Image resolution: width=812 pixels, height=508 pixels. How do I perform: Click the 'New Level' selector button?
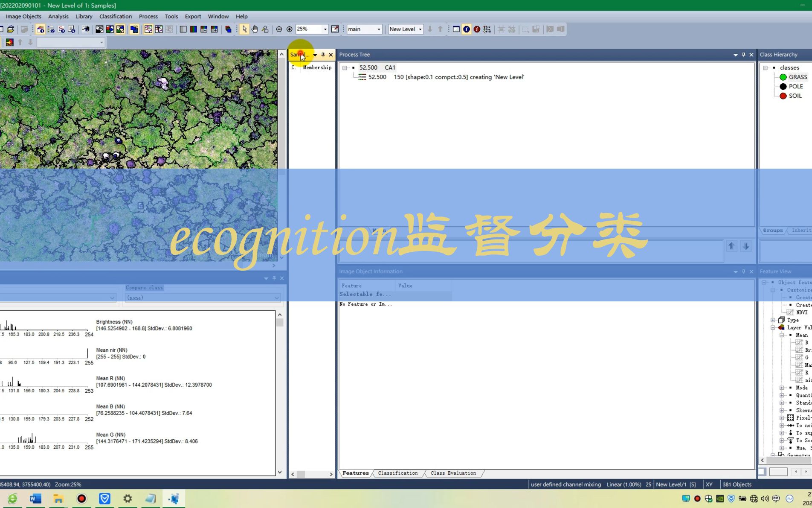pyautogui.click(x=403, y=29)
